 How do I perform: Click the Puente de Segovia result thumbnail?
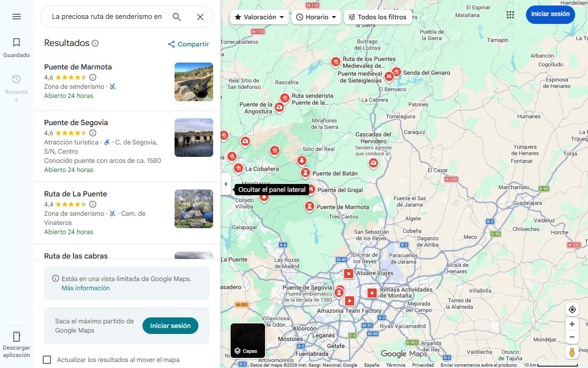(x=193, y=138)
